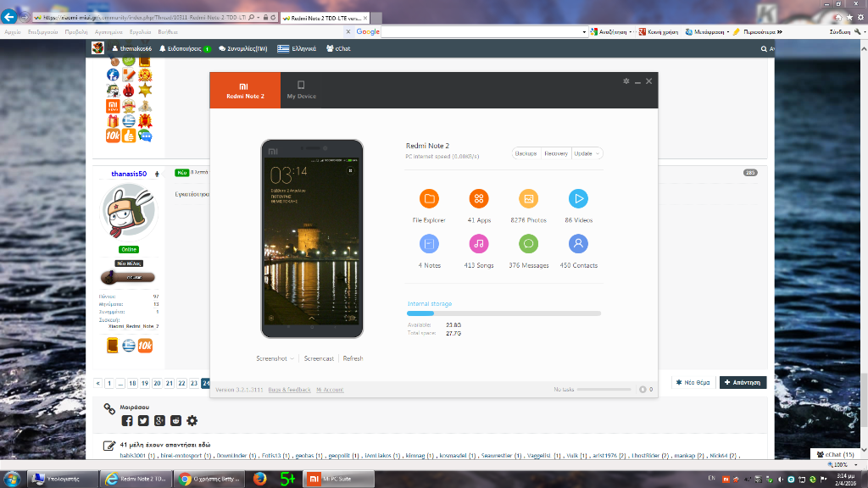
Task: Click the Recovery button
Action: coord(555,153)
